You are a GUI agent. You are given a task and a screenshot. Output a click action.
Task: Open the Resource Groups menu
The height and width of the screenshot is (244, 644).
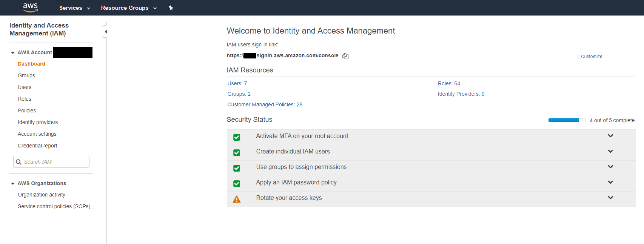coord(128,8)
